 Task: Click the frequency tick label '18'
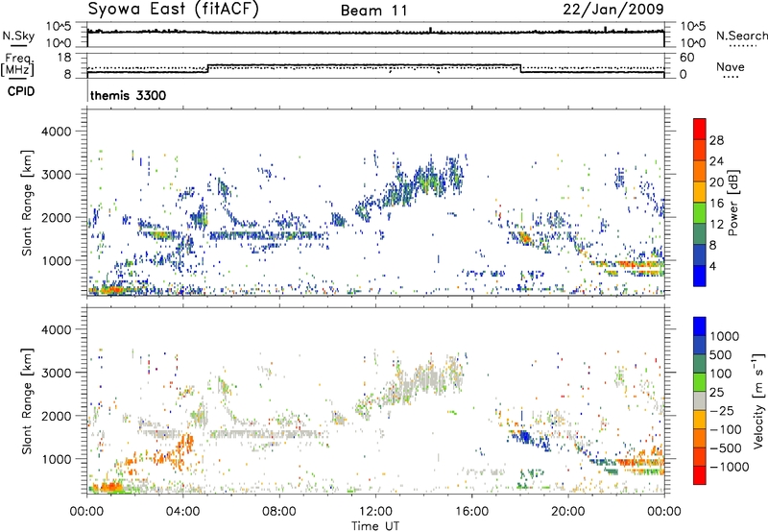[63, 58]
